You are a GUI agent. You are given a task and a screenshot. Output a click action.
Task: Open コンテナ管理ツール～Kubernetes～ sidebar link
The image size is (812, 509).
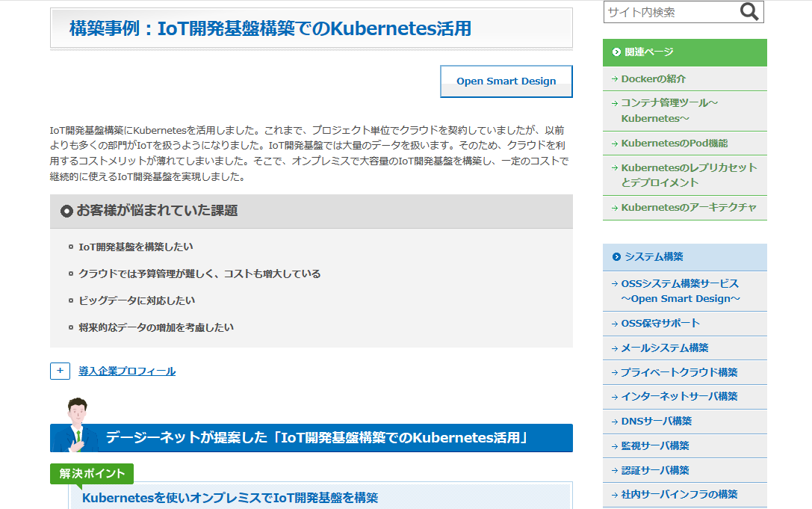click(669, 111)
